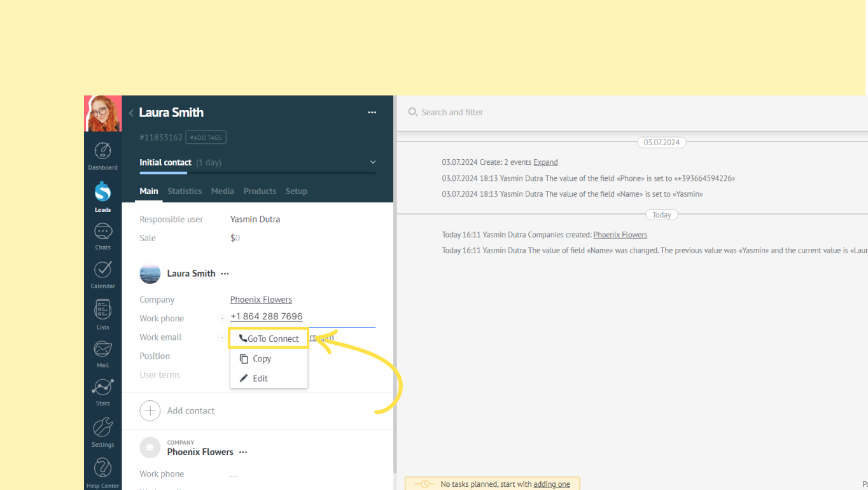Open the Help Center

click(x=102, y=473)
